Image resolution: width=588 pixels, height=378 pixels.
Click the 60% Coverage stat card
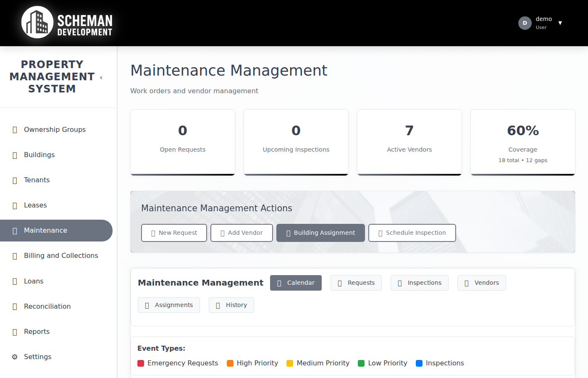[522, 142]
